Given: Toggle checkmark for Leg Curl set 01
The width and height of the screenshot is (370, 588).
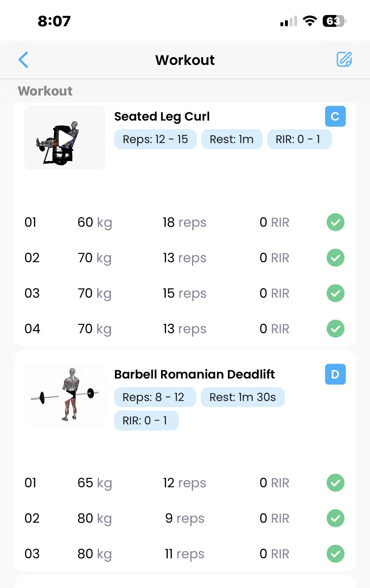Looking at the screenshot, I should point(335,222).
